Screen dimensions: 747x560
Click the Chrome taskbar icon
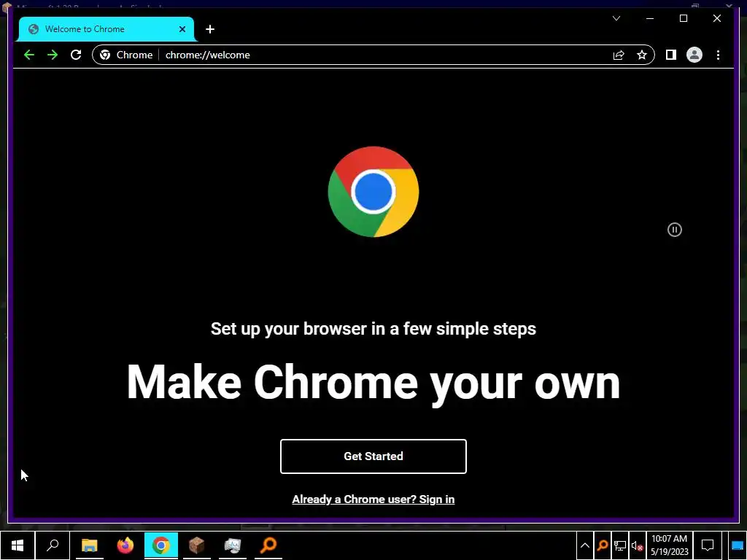[161, 545]
